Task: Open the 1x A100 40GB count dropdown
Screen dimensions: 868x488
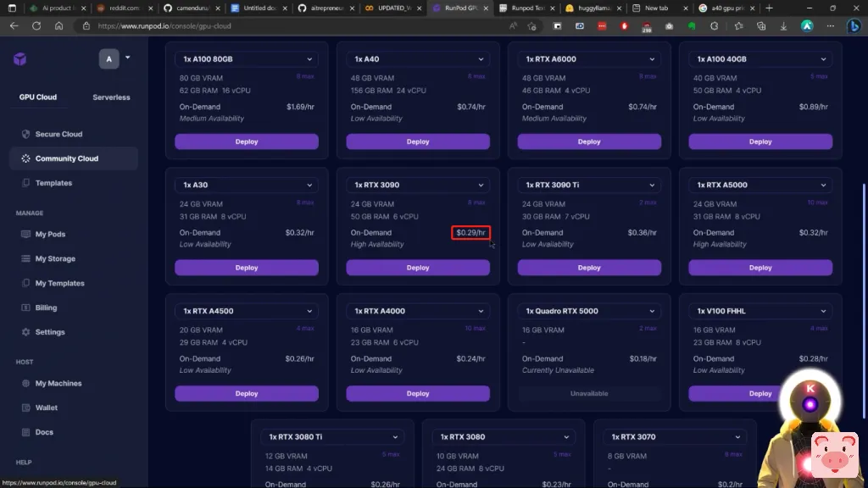Action: [x=760, y=59]
